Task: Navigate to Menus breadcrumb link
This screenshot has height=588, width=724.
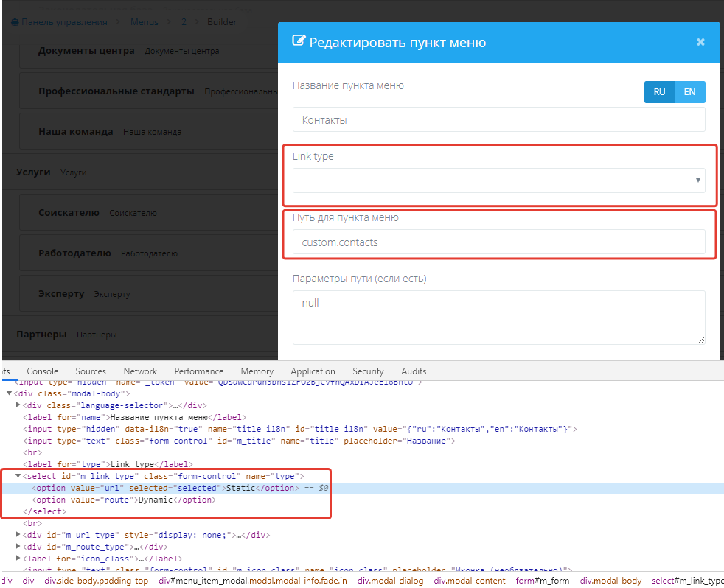Action: 144,21
